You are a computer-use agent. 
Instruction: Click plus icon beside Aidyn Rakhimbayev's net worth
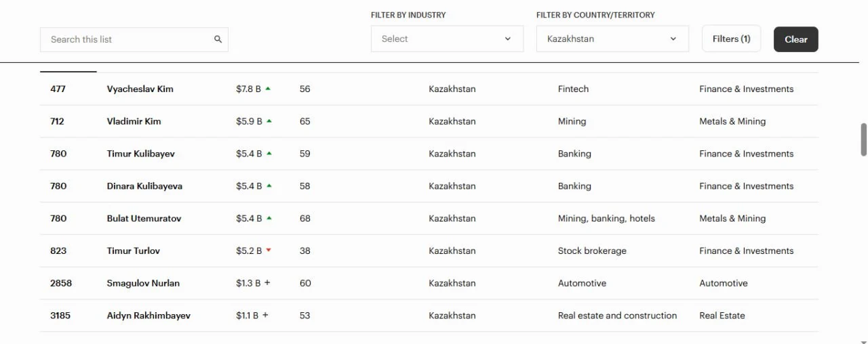(x=265, y=316)
